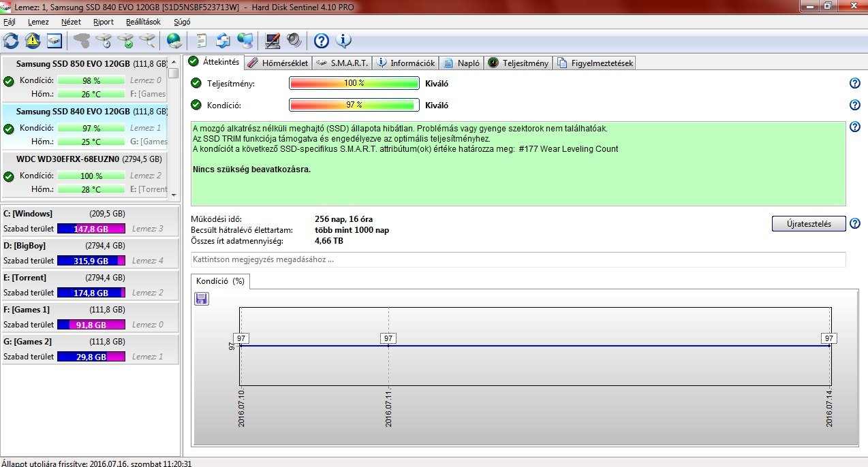The width and height of the screenshot is (868, 467).
Task: Click the toolbar info bubble icon
Action: coord(343,40)
